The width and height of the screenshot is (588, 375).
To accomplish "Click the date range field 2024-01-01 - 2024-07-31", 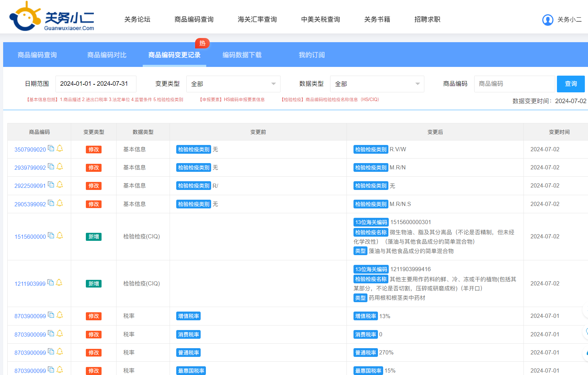I will pos(96,84).
